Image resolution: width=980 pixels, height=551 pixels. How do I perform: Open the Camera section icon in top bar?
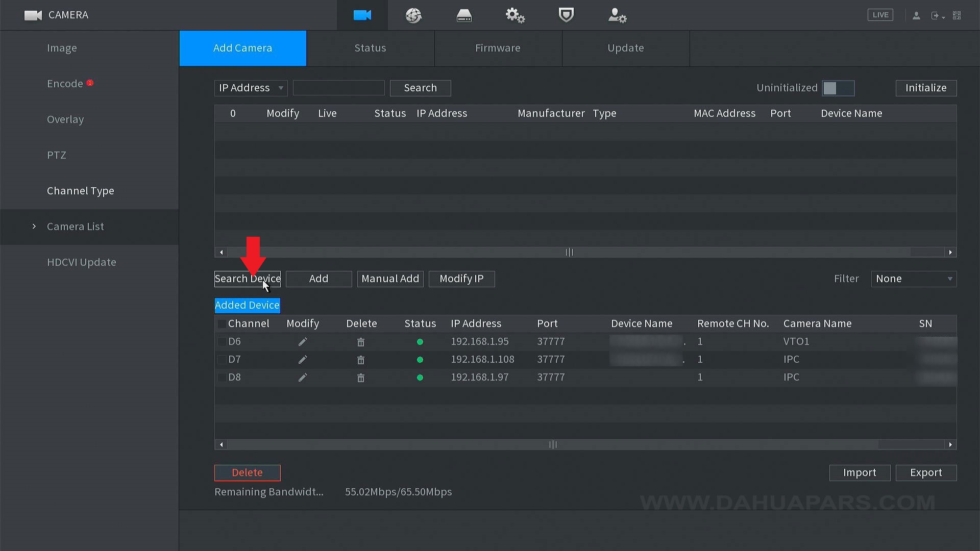point(362,15)
